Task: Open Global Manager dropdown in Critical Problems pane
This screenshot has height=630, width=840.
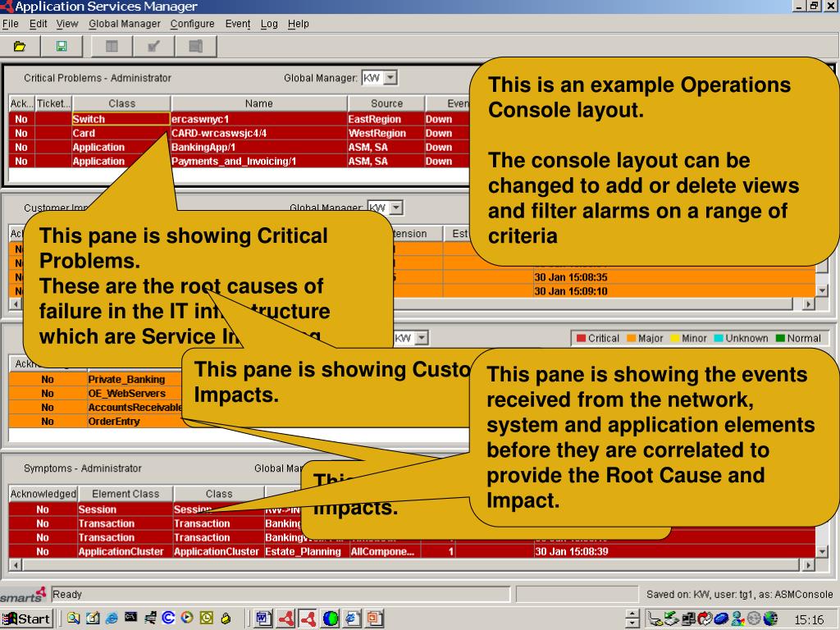Action: coord(391,78)
